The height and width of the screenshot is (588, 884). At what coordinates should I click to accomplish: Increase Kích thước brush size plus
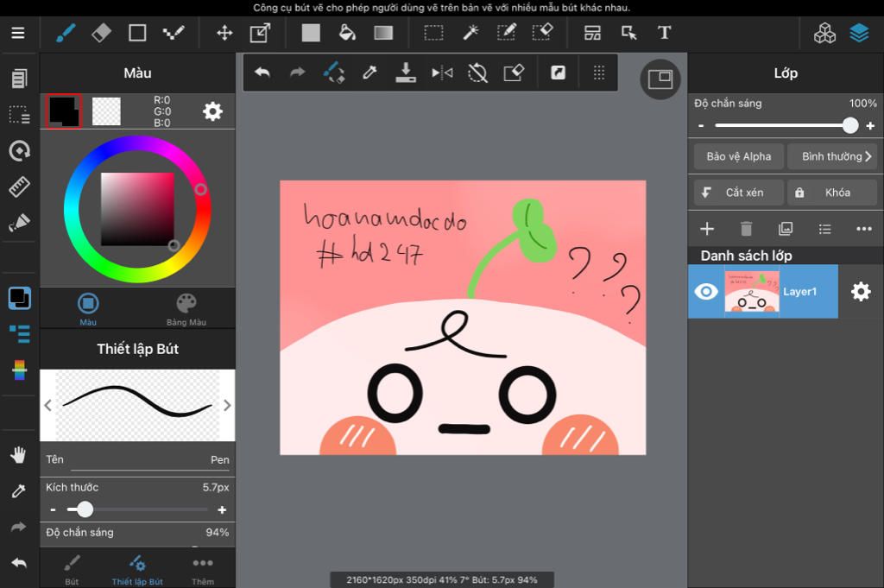pos(222,509)
